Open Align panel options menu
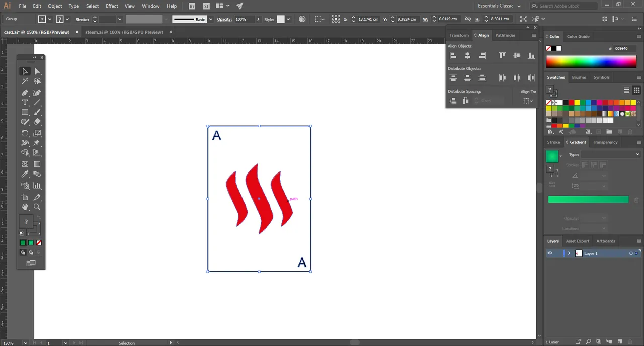644x346 pixels. 534,35
